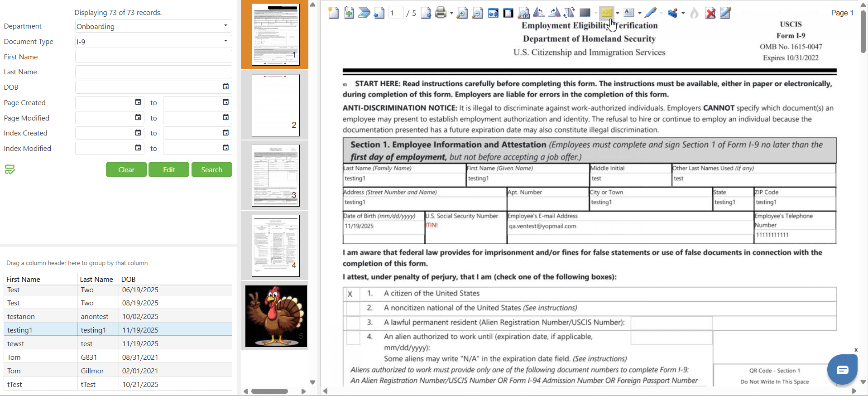The height and width of the screenshot is (396, 868).
Task: Click the document viewer vertical scrollbar thumb
Action: (863, 32)
